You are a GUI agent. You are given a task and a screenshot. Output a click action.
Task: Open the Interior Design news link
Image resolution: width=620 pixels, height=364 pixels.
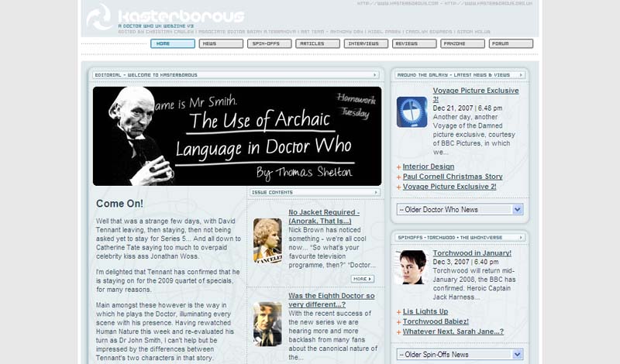point(429,167)
